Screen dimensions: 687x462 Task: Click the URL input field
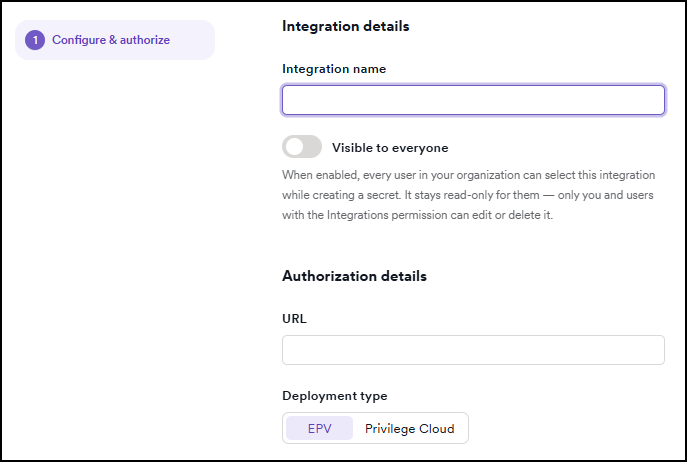473,350
